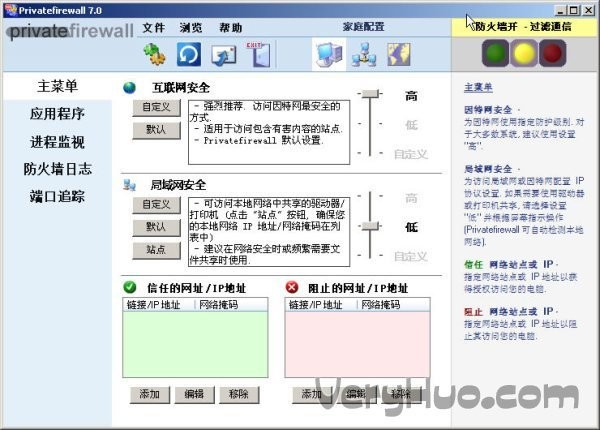Click 自定义 button under 局域网安全
Screen dimensions: 600x430
pos(157,205)
